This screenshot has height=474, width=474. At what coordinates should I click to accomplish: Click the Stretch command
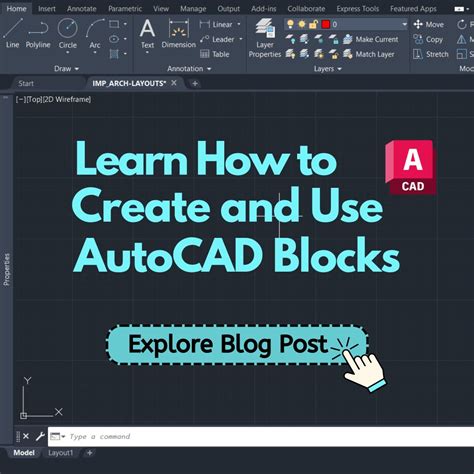point(431,54)
